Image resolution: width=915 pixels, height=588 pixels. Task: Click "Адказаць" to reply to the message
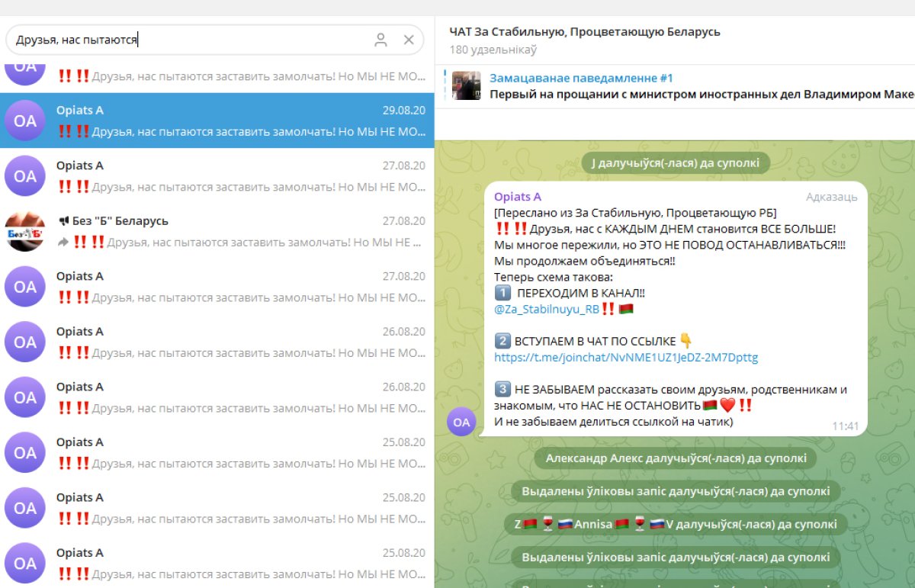pos(832,197)
